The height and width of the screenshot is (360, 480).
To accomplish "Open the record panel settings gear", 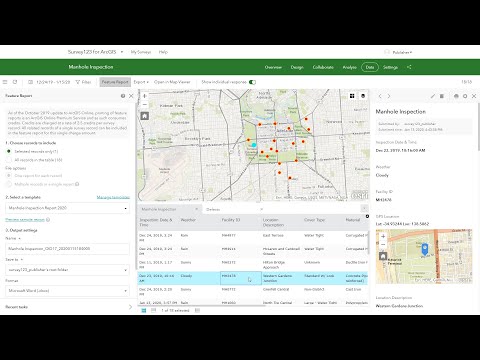I will tap(465, 96).
